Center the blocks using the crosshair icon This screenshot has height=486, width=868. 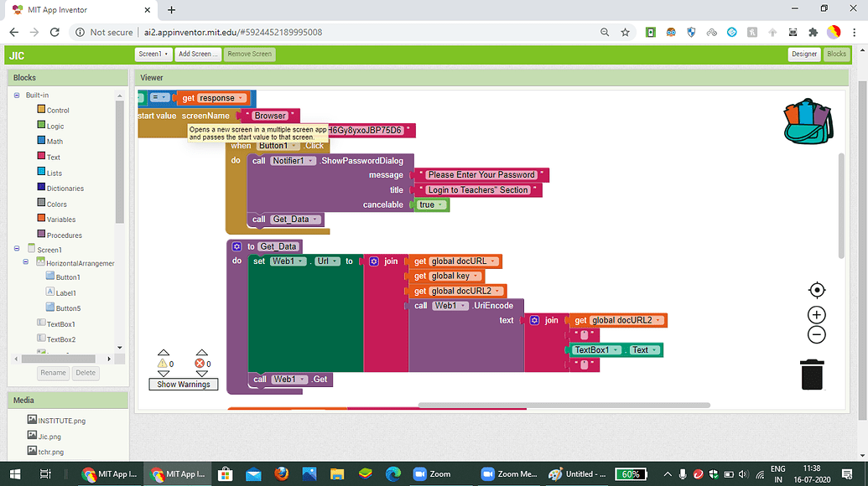(816, 290)
